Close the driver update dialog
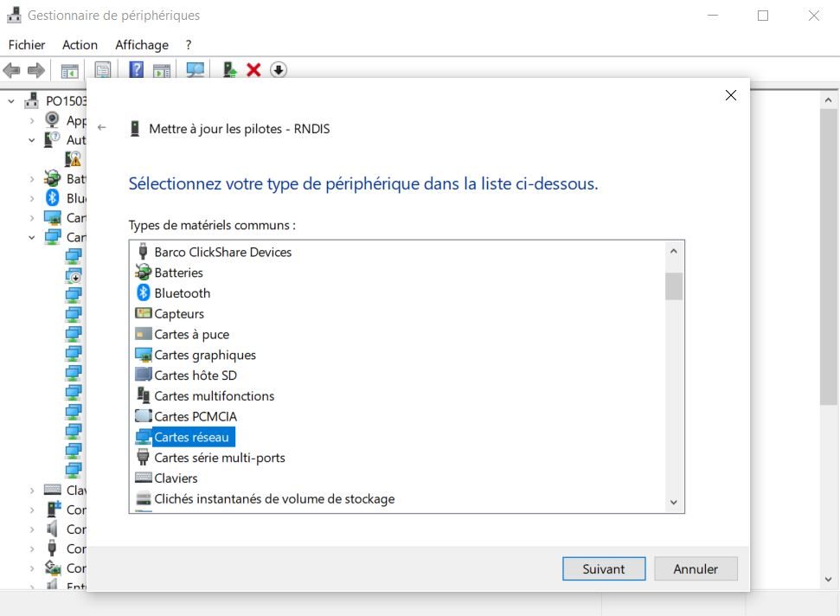The width and height of the screenshot is (840, 616). click(731, 95)
